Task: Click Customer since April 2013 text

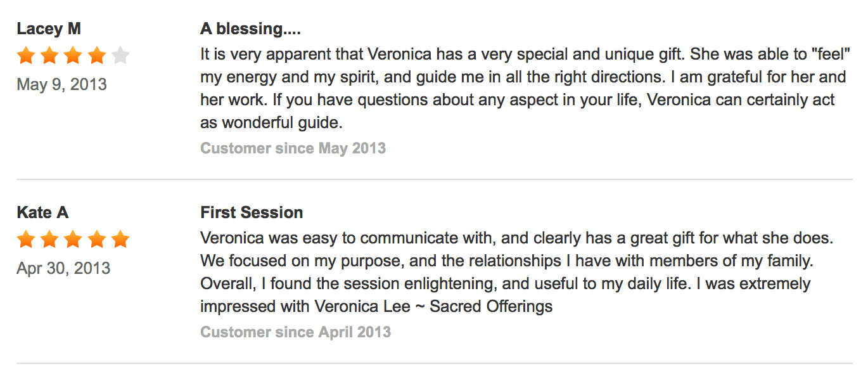Action: (x=295, y=332)
